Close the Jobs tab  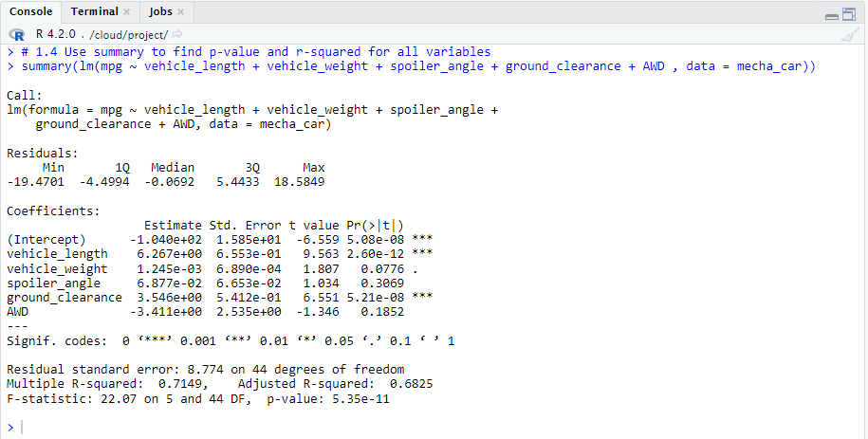pos(181,12)
